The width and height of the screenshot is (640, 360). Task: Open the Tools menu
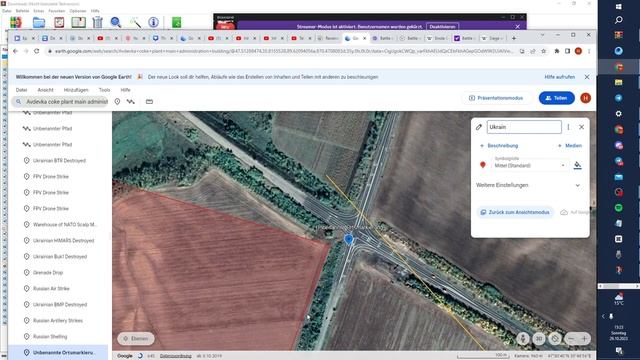(104, 90)
